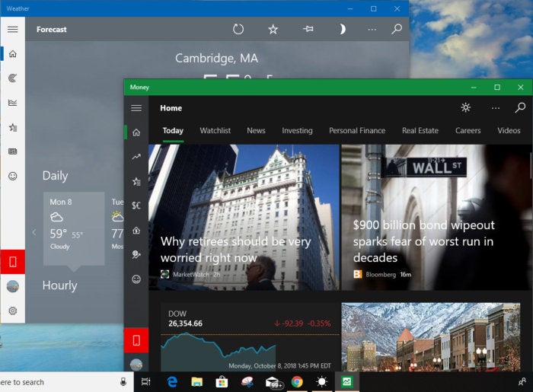The width and height of the screenshot is (533, 392).
Task: Open Money search magnifier
Action: coord(520,107)
